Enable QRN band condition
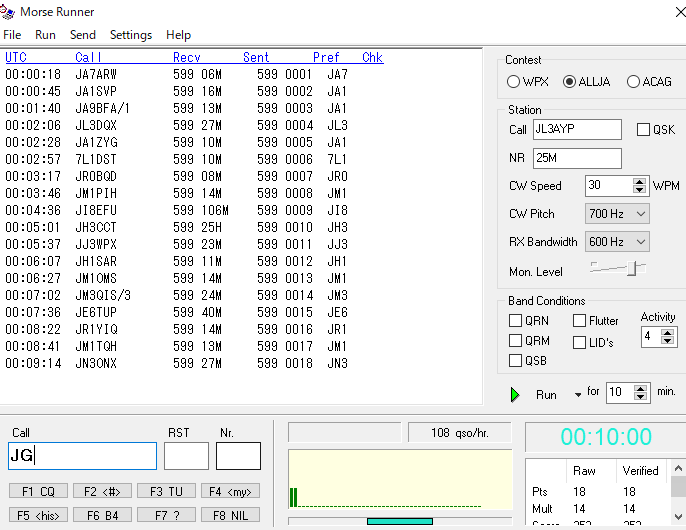The height and width of the screenshot is (530, 686). click(515, 321)
